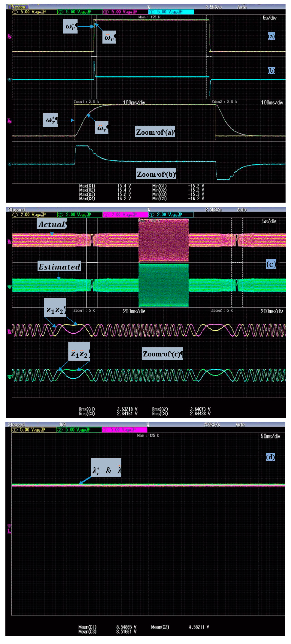Click the (d) waveform label badge
291x644 pixels.
tap(270, 457)
